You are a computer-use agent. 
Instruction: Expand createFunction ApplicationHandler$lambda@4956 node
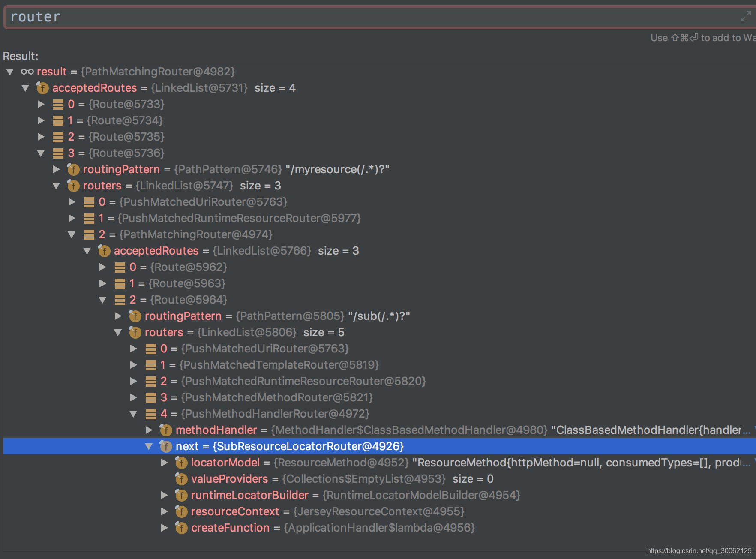(x=164, y=528)
